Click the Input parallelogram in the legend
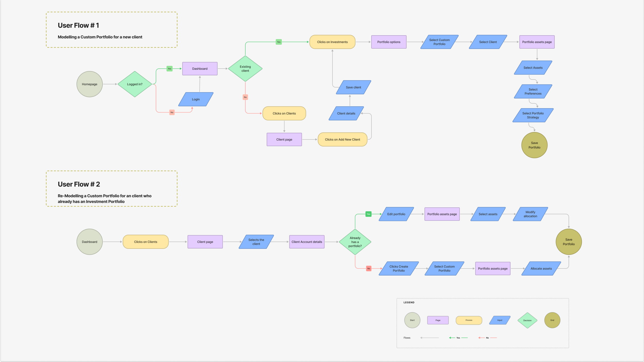The width and height of the screenshot is (644, 362). (500, 320)
